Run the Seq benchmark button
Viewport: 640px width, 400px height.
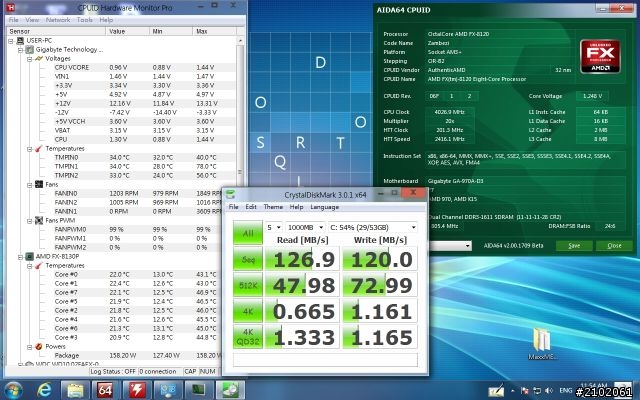[x=248, y=259]
